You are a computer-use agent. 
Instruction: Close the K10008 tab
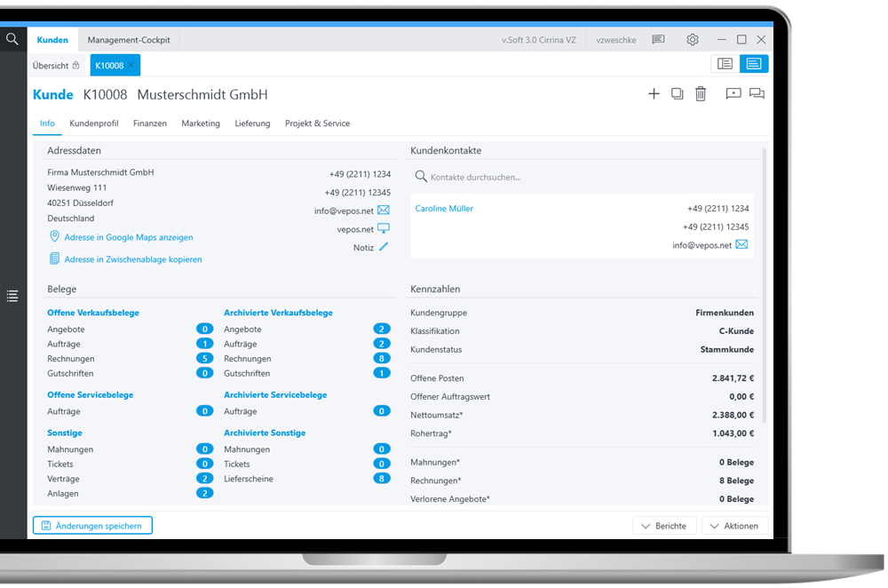pyautogui.click(x=131, y=65)
